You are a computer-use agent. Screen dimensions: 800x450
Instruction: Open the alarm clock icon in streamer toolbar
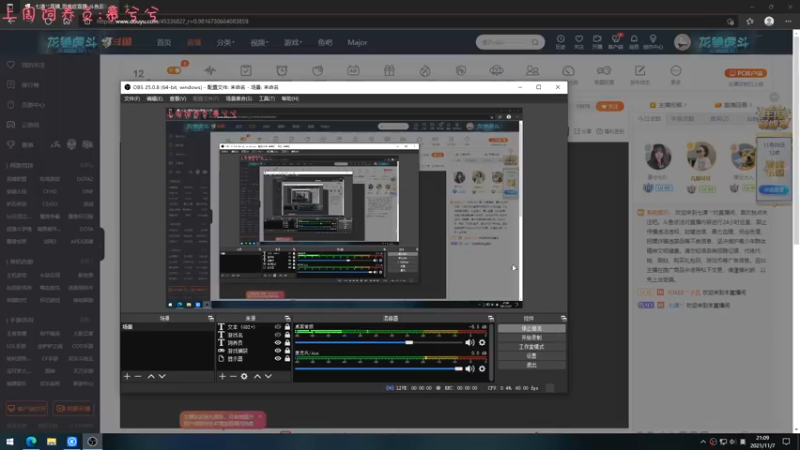(282, 70)
